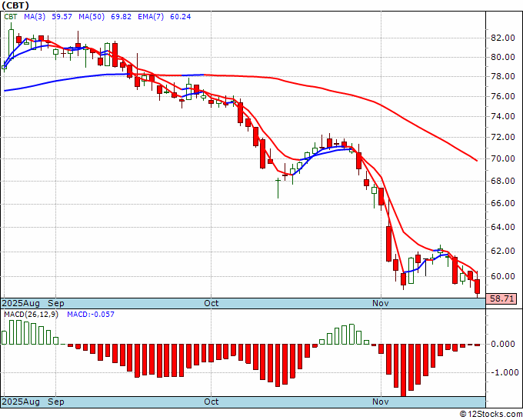
Task: Click Sep on the price chart date axis
Action: (x=55, y=303)
